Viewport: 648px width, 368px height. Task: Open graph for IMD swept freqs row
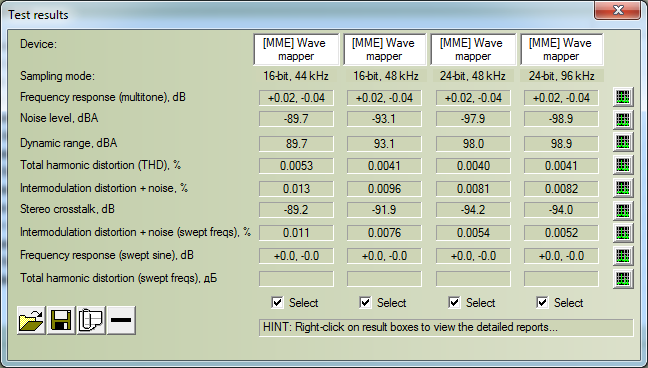tap(623, 233)
